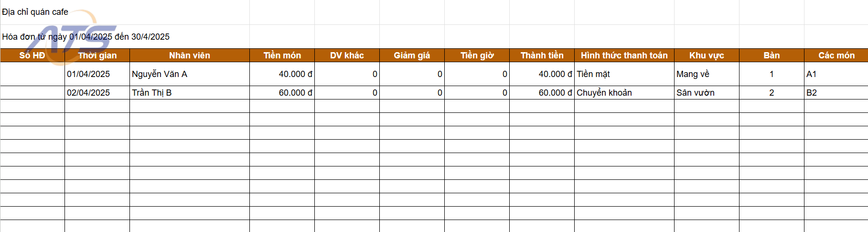The width and height of the screenshot is (868, 232).
Task: Select cell with date 01/04/2025
Action: (x=97, y=74)
